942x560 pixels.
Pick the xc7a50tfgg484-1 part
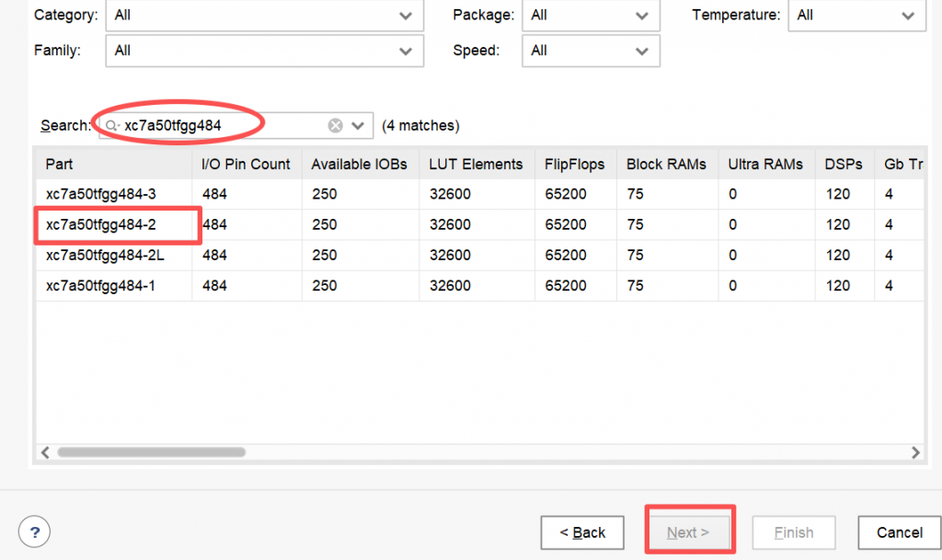point(101,286)
